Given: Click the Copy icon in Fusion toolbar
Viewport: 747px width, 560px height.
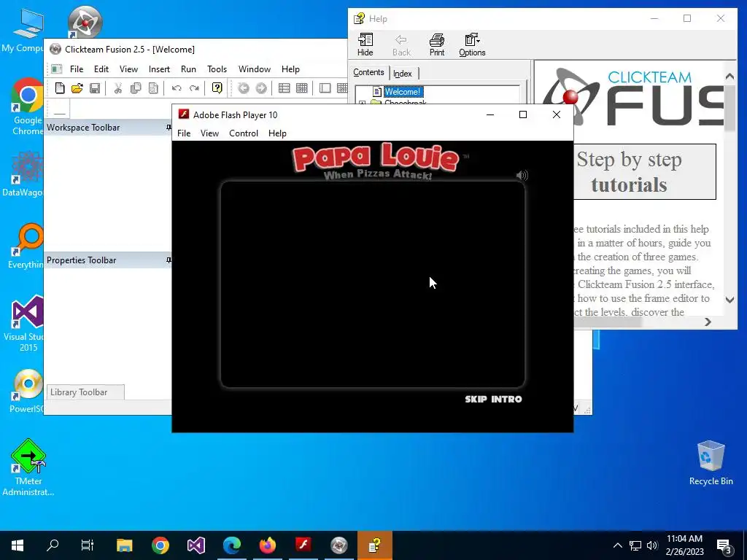Looking at the screenshot, I should [136, 88].
